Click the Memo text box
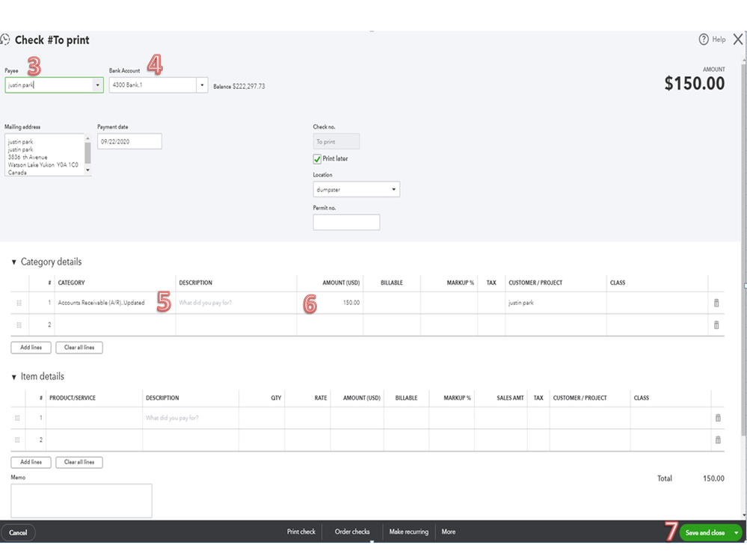Image resolution: width=747 pixels, height=560 pixels. tap(82, 501)
